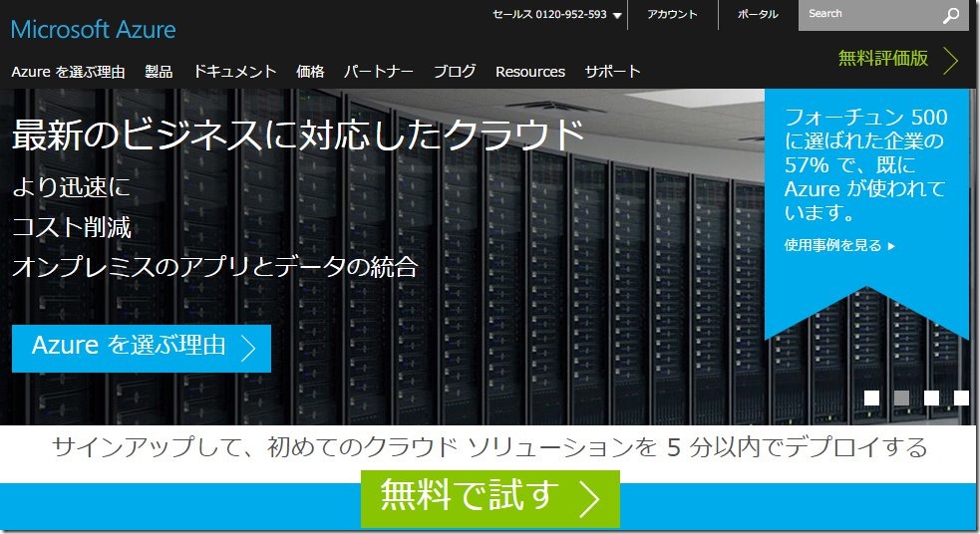Click the コスト削減 text
The image size is (980, 534).
72,227
